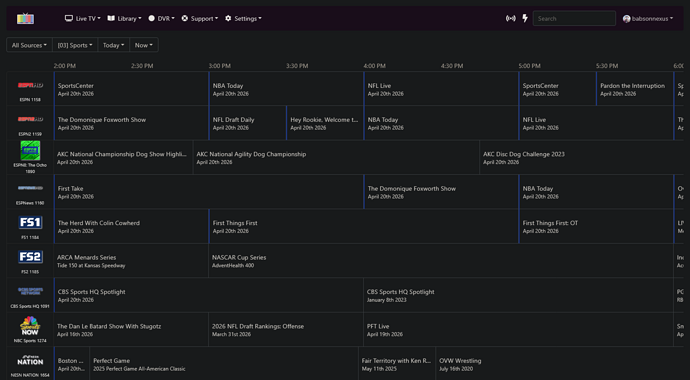The image size is (690, 380).
Task: Expand the Now time dropdown
Action: click(144, 45)
